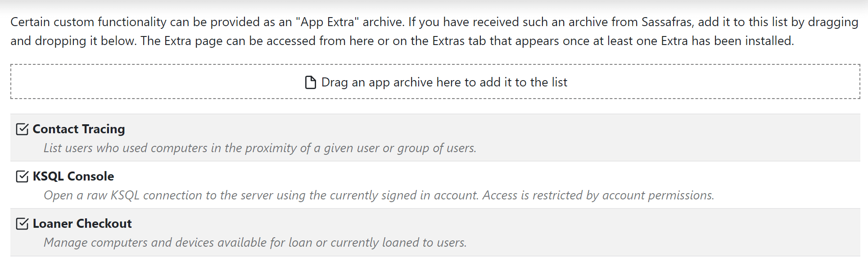Select the Loaner Checkout title

point(82,224)
